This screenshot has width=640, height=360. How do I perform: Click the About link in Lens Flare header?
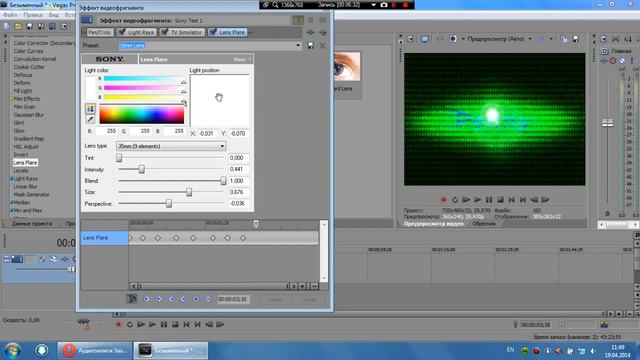(x=239, y=60)
